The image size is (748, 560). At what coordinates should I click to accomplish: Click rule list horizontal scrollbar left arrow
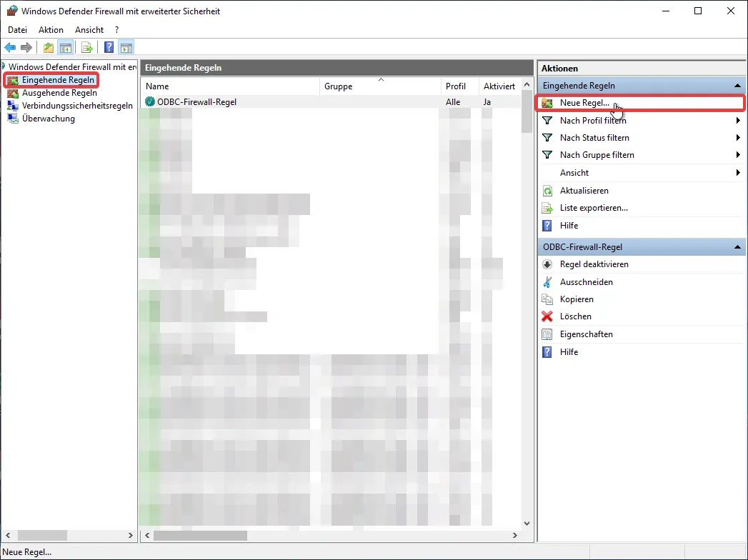click(x=147, y=535)
